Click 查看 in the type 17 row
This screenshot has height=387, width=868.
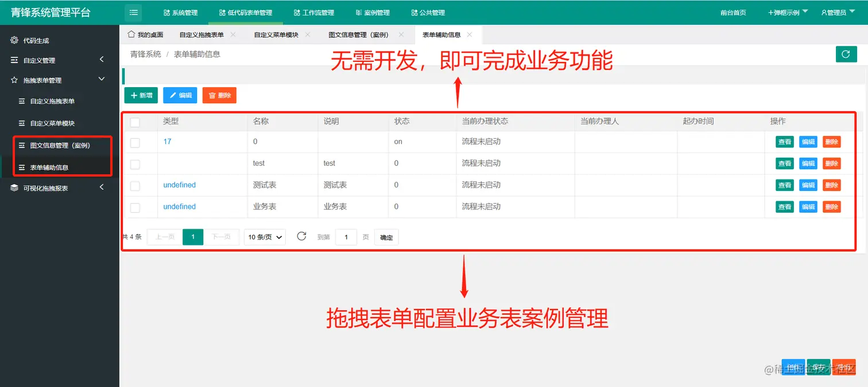pyautogui.click(x=785, y=142)
